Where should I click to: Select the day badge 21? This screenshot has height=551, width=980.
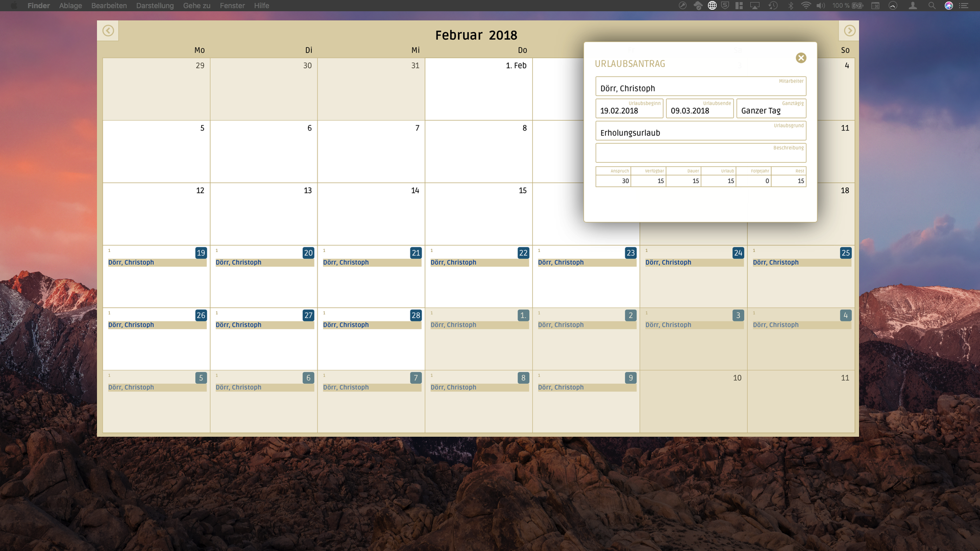416,253
